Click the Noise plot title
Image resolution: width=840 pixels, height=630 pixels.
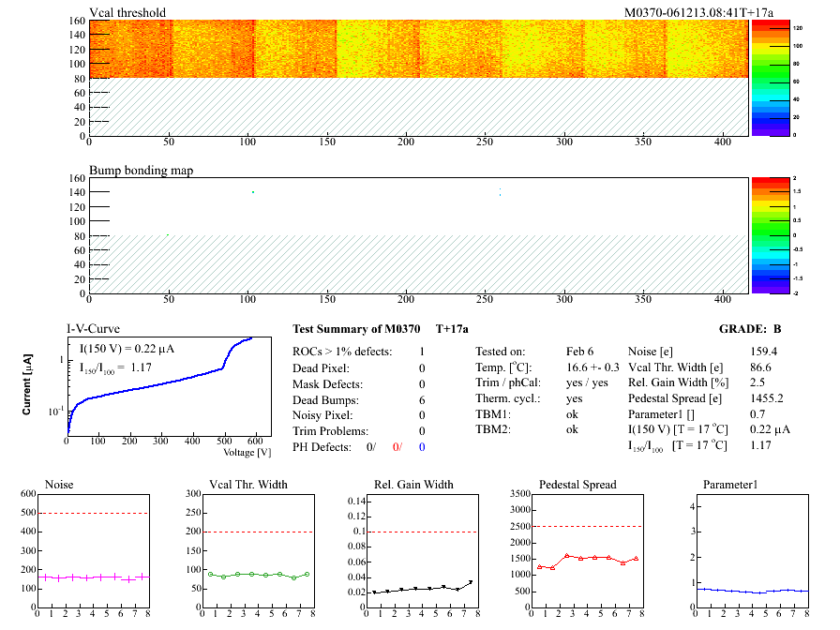tap(59, 485)
